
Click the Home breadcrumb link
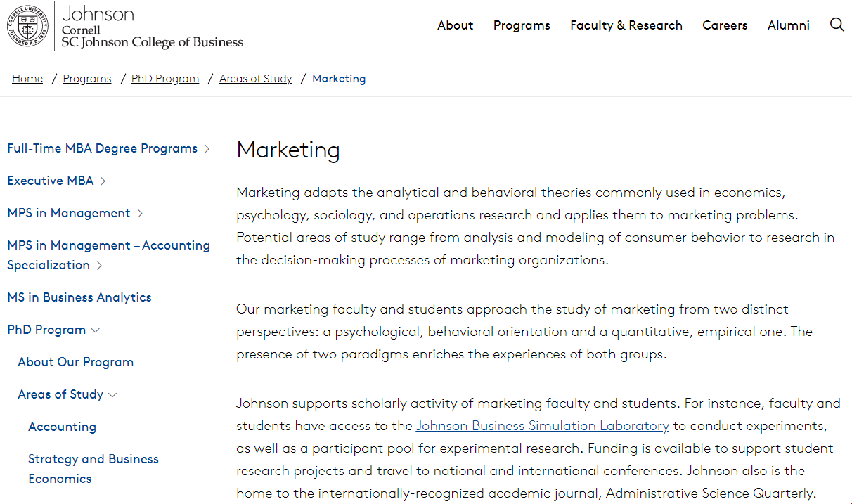pos(27,79)
